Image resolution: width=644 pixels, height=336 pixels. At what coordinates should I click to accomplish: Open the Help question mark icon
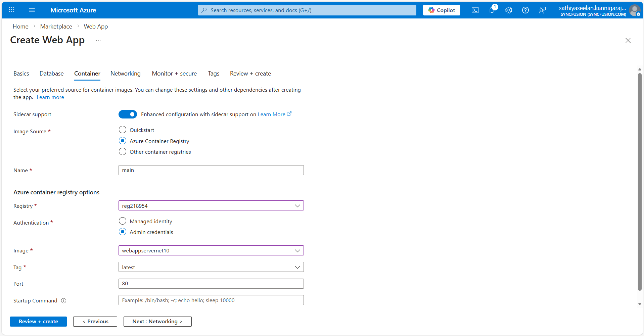click(525, 10)
